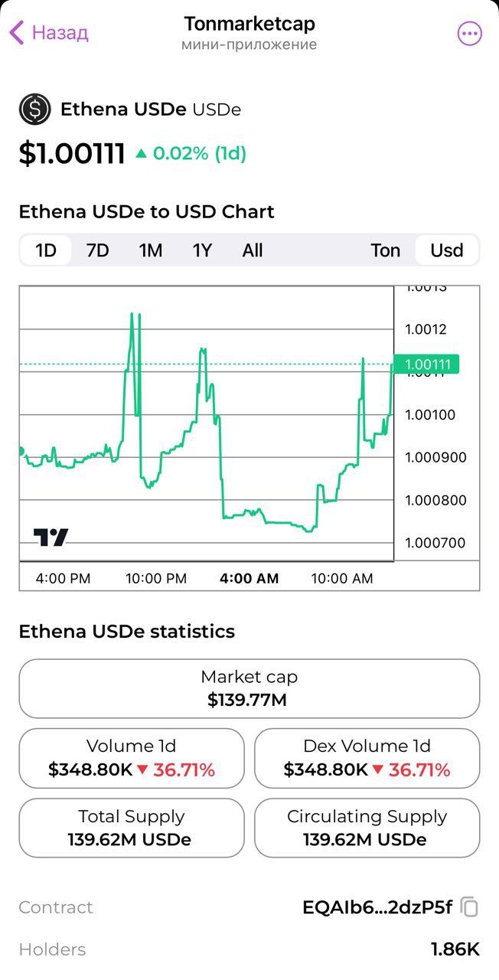Click the TradingView logo on chart
499x980 pixels.
[x=51, y=537]
